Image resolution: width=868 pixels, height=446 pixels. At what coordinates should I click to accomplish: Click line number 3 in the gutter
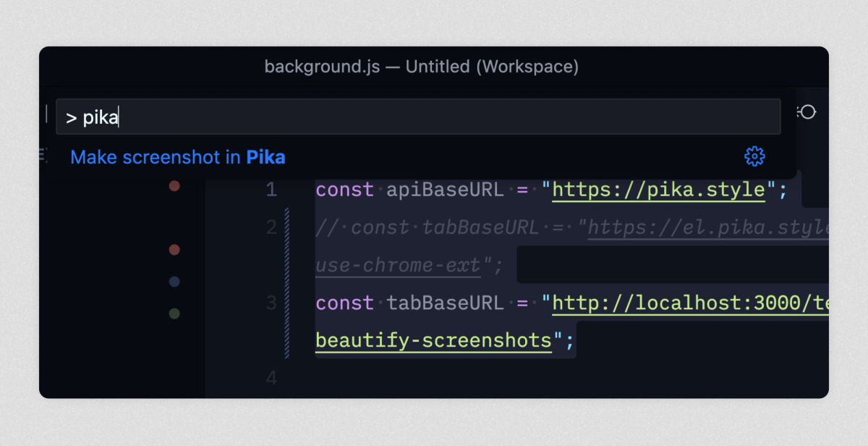(x=271, y=303)
